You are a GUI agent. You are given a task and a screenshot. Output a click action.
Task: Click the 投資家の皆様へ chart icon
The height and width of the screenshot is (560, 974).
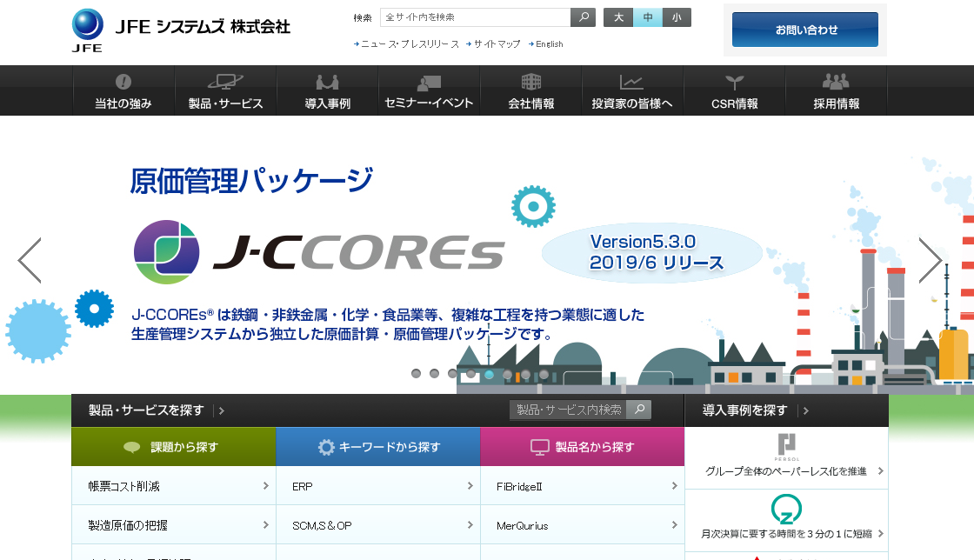631,82
